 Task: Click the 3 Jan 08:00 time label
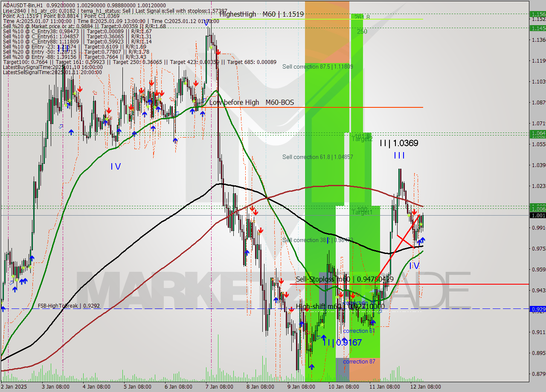point(55,387)
